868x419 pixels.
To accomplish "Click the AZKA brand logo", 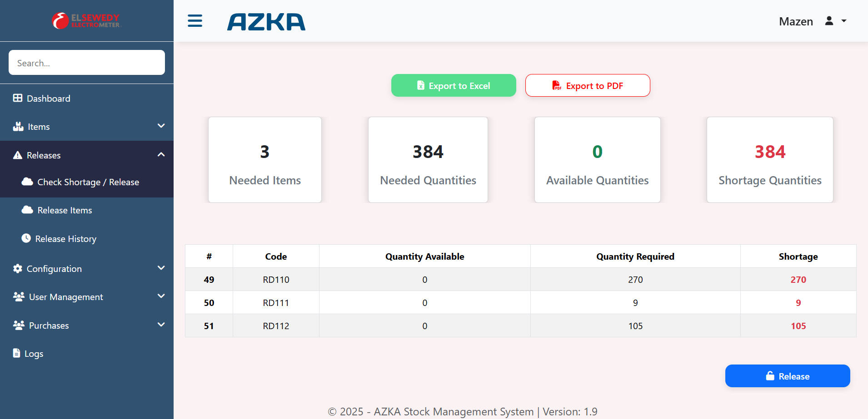I will [x=266, y=22].
